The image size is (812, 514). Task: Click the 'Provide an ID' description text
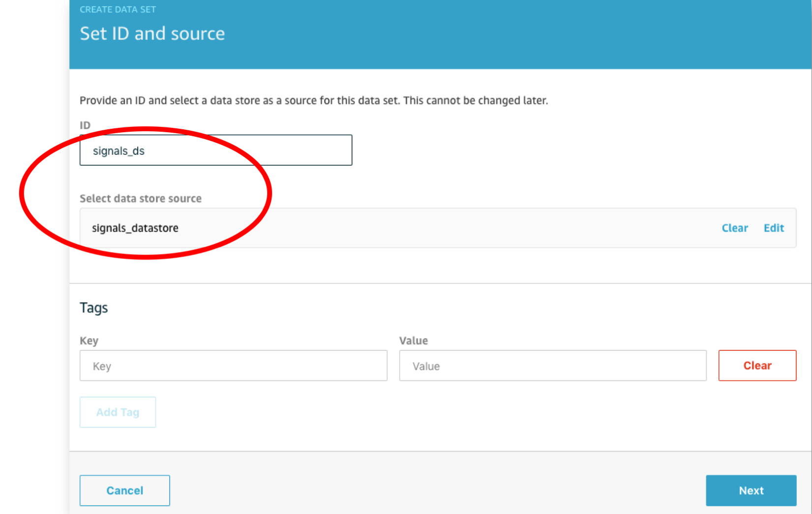point(313,100)
